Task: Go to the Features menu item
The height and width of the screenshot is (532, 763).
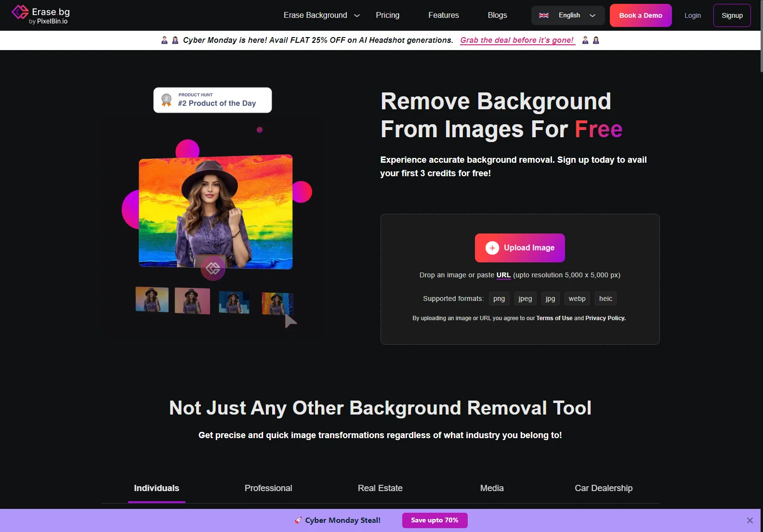Action: tap(443, 15)
